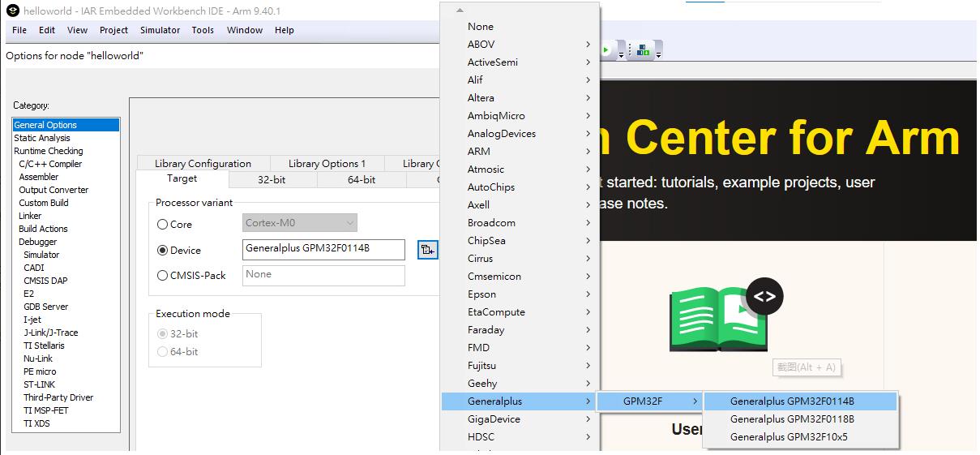Screen dimensions: 980x455
Task: Open the dropdown arrow next to run button
Action: click(x=621, y=54)
